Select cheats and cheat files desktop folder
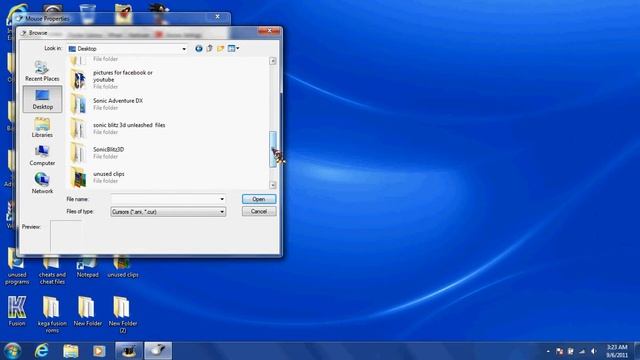Viewport: 640px width, 360px height. point(52,270)
